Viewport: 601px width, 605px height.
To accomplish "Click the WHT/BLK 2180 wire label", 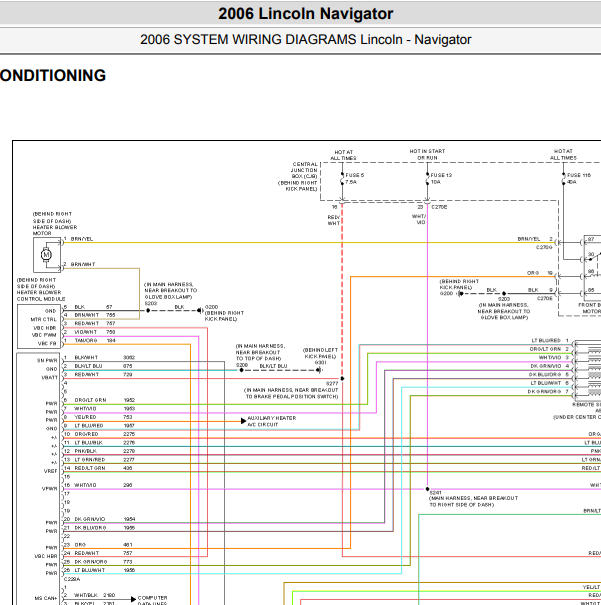I will 95,595.
